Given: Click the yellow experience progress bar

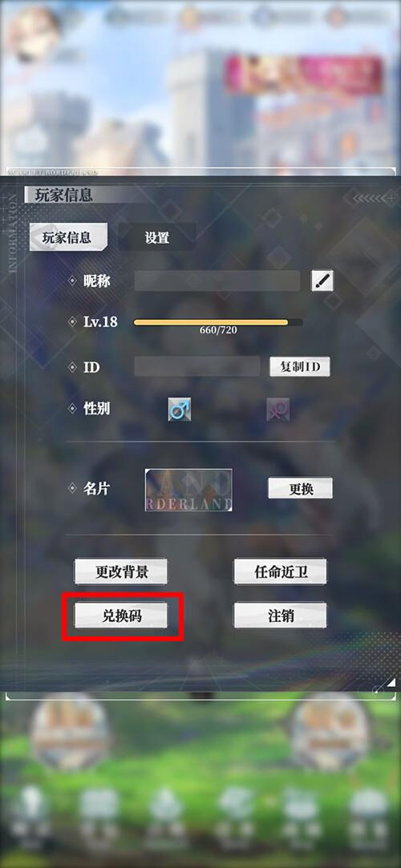Looking at the screenshot, I should tap(217, 321).
